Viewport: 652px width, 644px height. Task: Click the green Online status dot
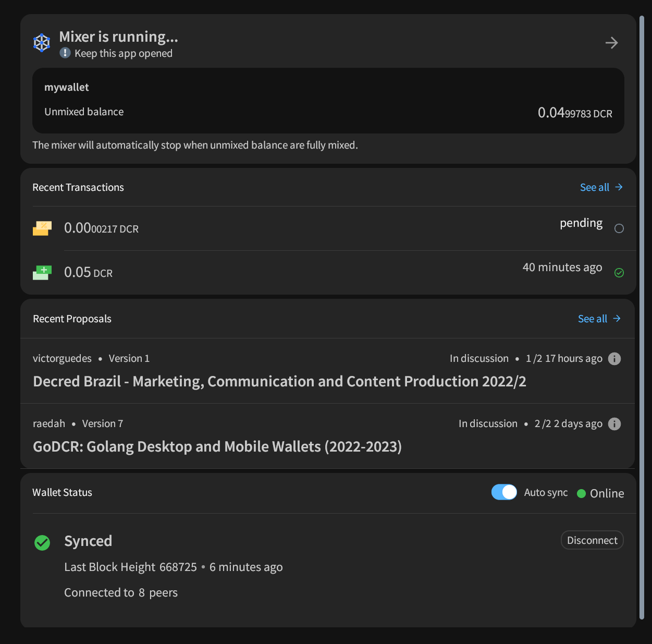[x=582, y=493]
